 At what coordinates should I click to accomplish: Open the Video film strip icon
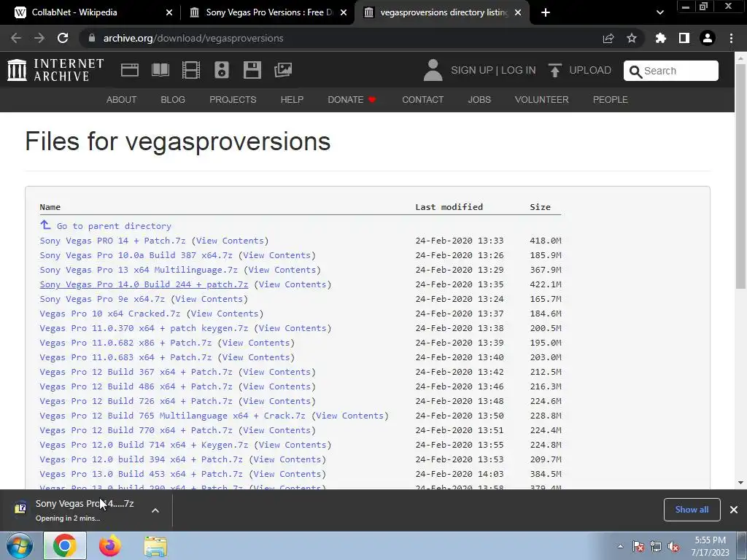(x=191, y=70)
